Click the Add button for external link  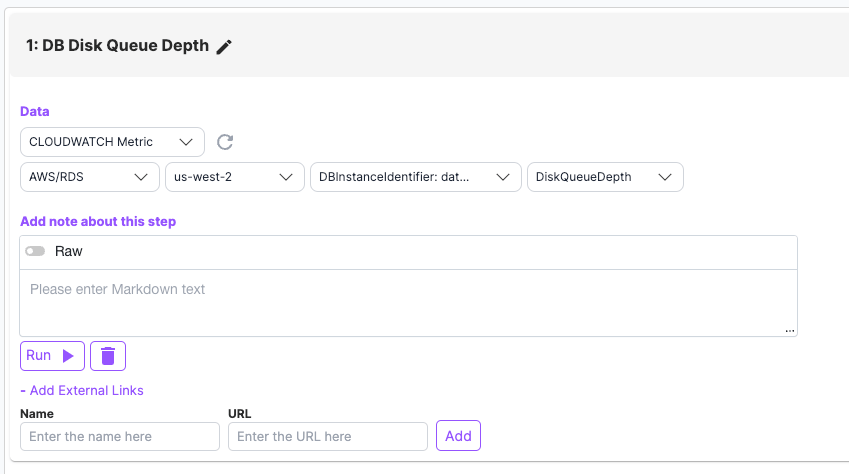tap(458, 436)
